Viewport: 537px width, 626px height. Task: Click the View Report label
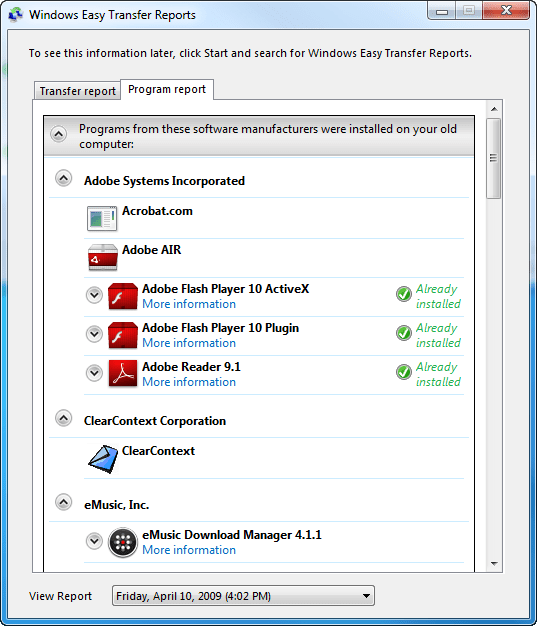pos(60,596)
